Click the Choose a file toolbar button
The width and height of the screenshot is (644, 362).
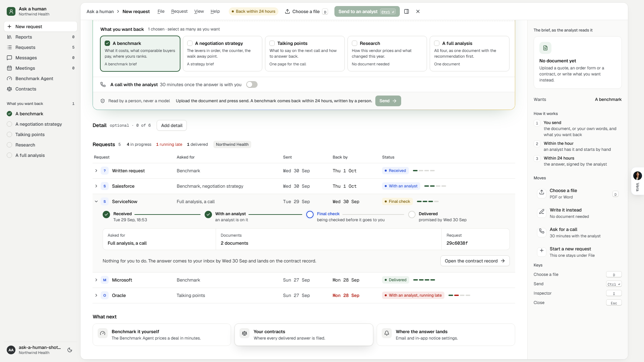tap(306, 11)
